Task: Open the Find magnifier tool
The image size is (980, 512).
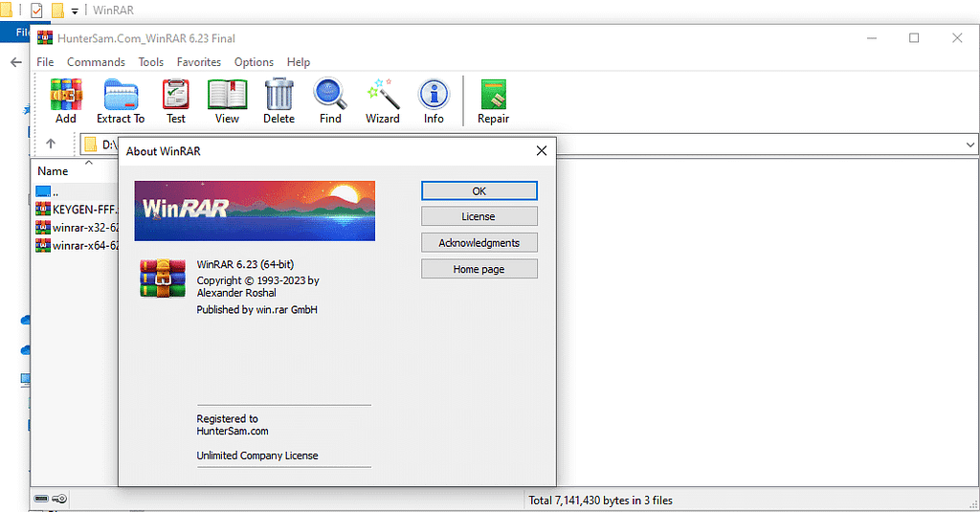Action: coord(330,101)
